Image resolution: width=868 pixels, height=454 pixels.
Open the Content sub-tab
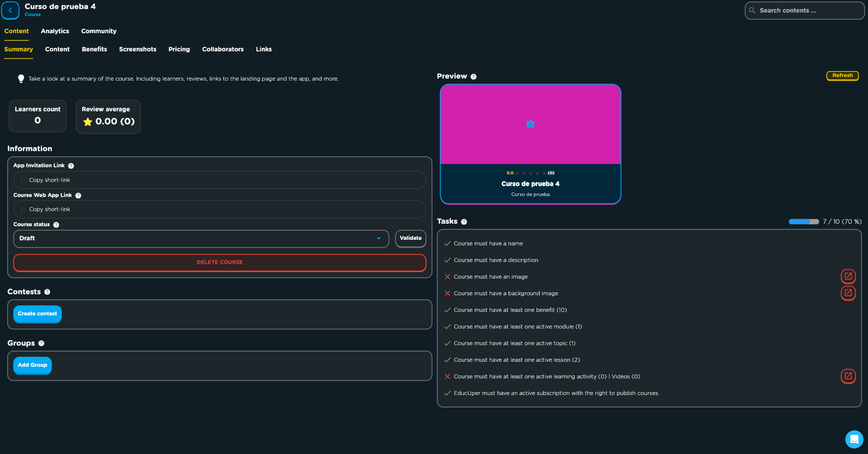coord(57,49)
